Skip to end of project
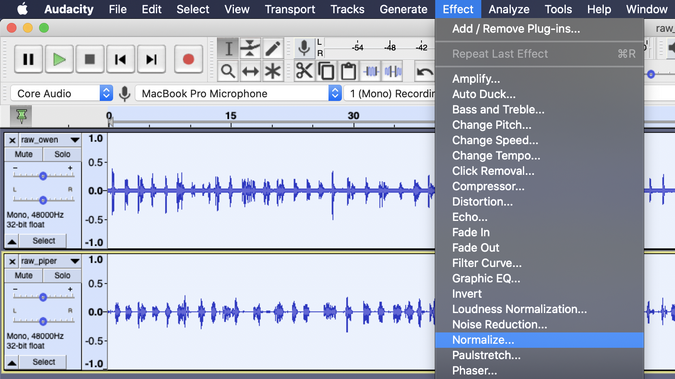This screenshot has width=675, height=379. pos(151,59)
